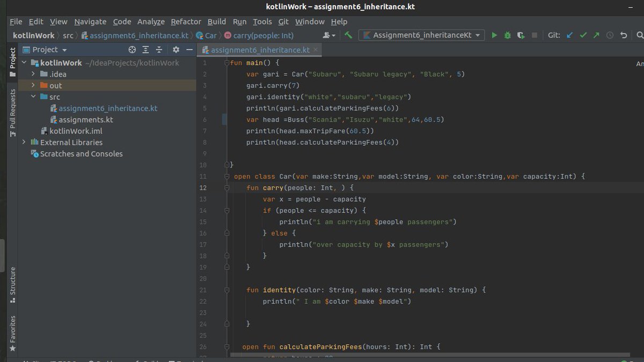Collapse All in the Project tool window
Viewport: 644px width, 362px height.
point(159,49)
